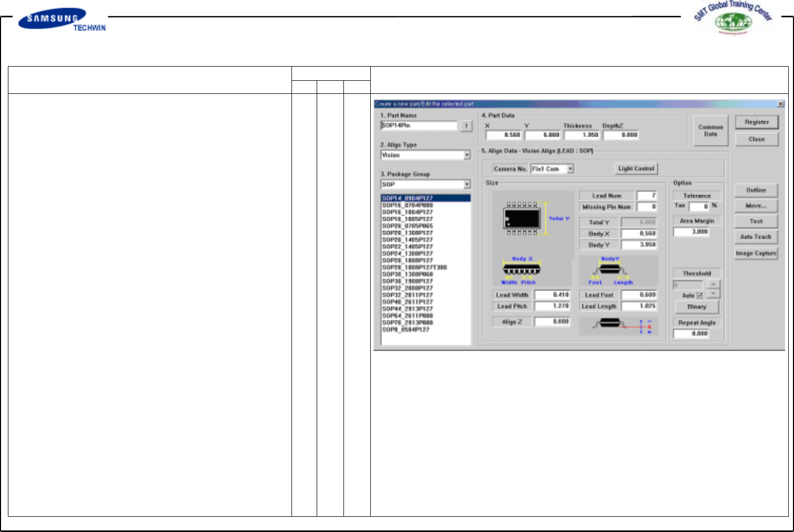Close the part editor dialog via the X button
Viewport: 794px width, 532px height.
click(780, 104)
